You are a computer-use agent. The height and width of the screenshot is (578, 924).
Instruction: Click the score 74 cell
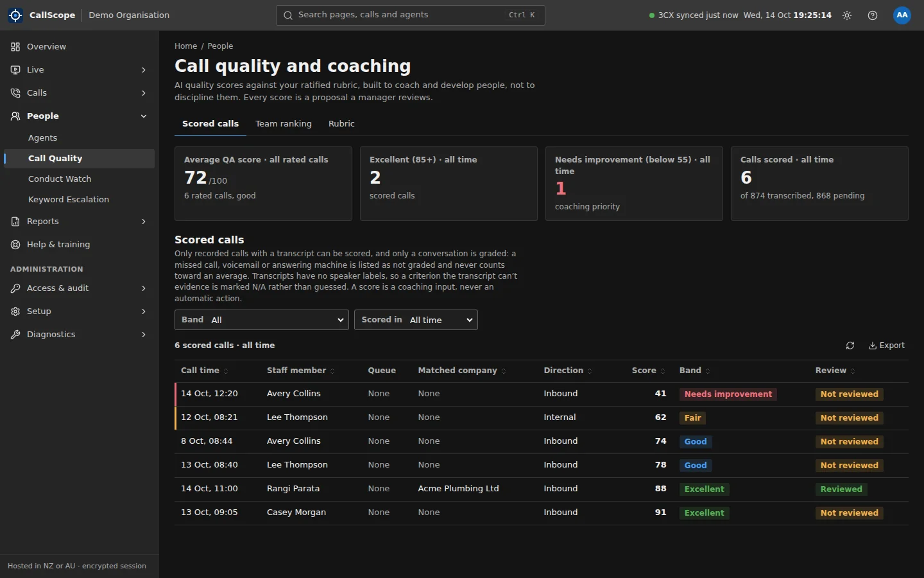coord(660,441)
